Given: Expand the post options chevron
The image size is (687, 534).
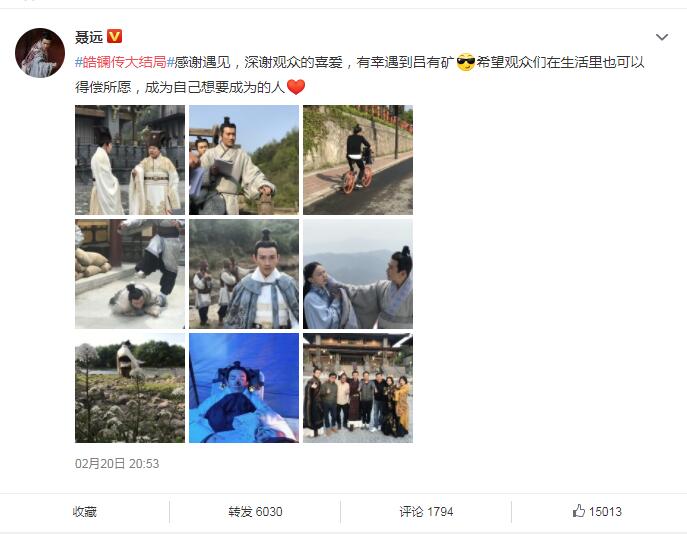Looking at the screenshot, I should pos(662,37).
